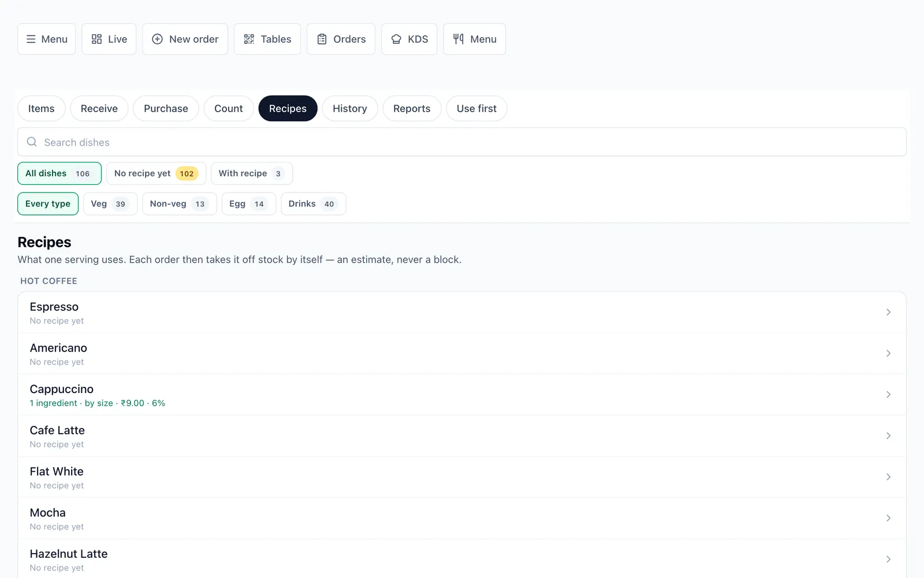Expand the Mocha row chevron
This screenshot has height=578, width=924.
[888, 518]
